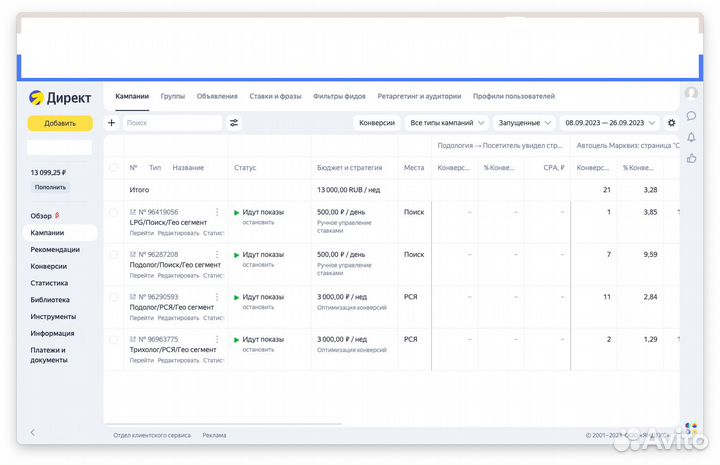Collapse the sidebar with the left arrow

(32, 432)
